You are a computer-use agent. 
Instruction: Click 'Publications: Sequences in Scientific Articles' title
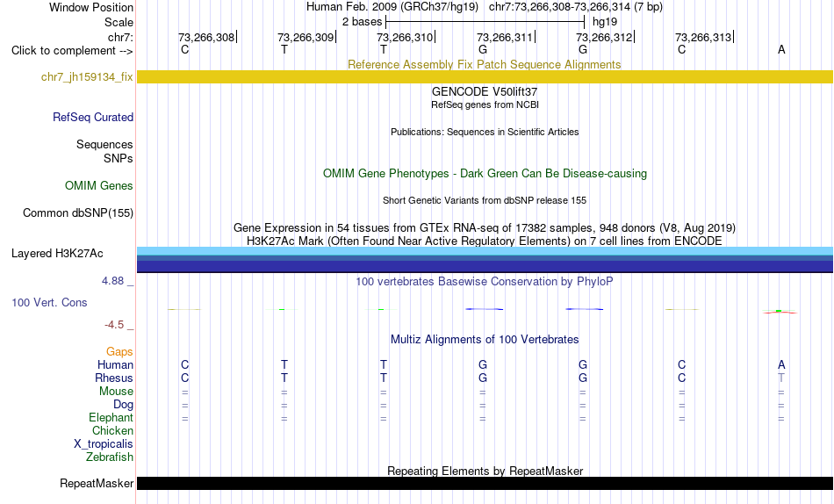coord(485,132)
